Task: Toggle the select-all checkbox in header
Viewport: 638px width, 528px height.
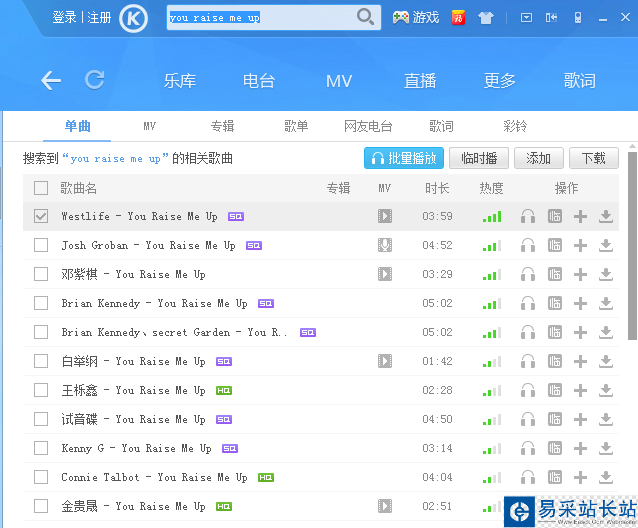Action: point(41,188)
